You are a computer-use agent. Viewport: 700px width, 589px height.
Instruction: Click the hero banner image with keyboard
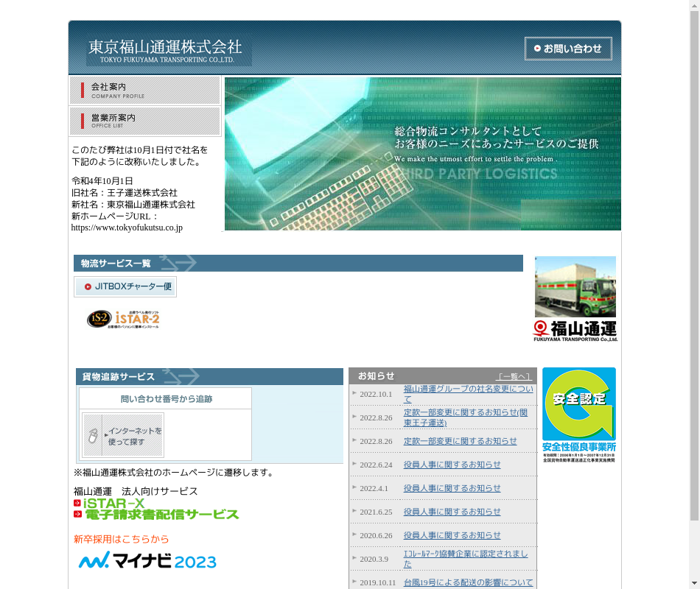pos(423,154)
